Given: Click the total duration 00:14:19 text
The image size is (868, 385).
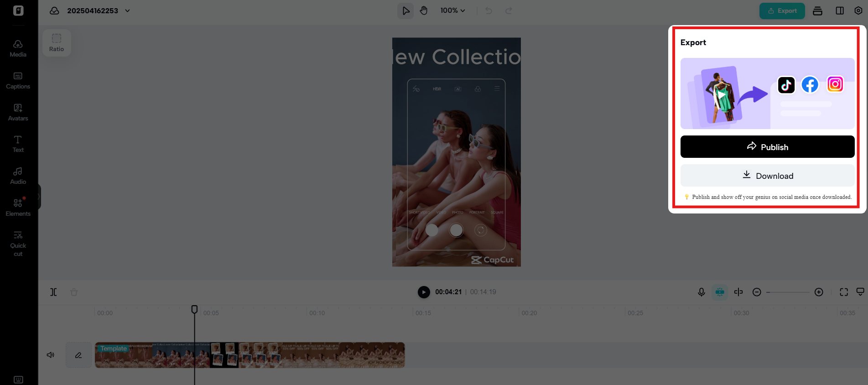Looking at the screenshot, I should pos(483,292).
